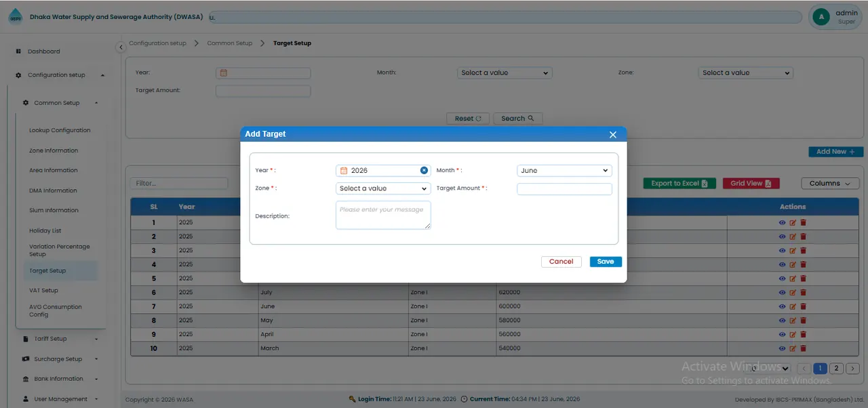Image resolution: width=868 pixels, height=408 pixels.
Task: Open the Columns dropdown above the table
Action: pos(830,184)
